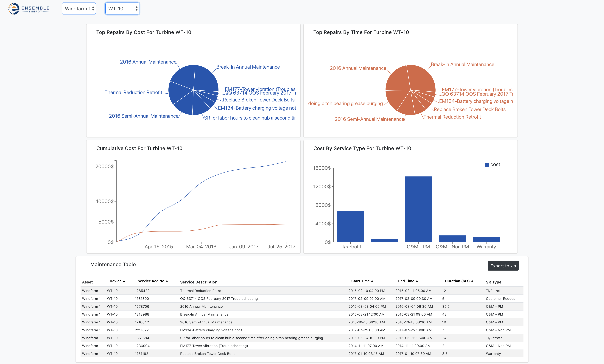Click the Apr-15-2015 axis label
This screenshot has height=364, width=604.
click(x=159, y=247)
